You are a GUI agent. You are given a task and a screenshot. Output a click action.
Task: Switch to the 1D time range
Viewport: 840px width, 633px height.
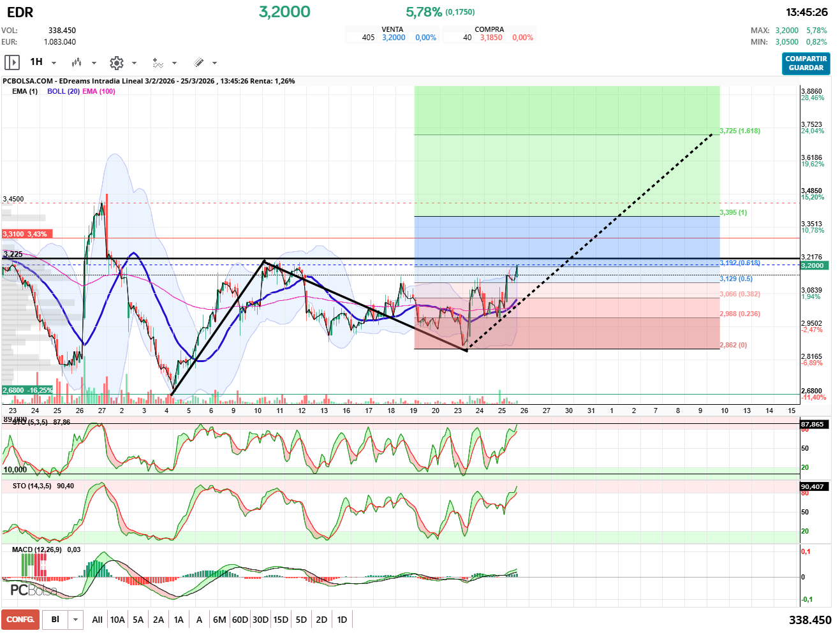[x=342, y=620]
